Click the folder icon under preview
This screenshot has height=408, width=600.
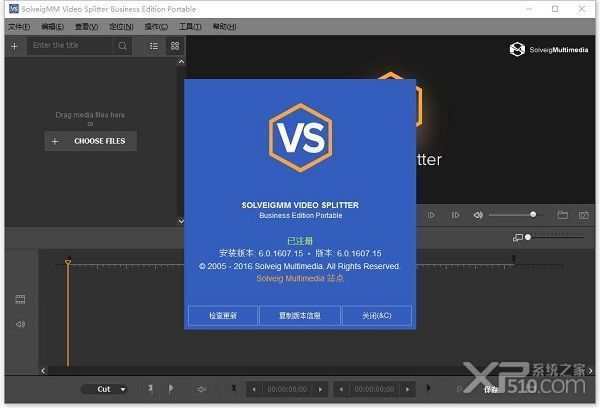[x=562, y=215]
